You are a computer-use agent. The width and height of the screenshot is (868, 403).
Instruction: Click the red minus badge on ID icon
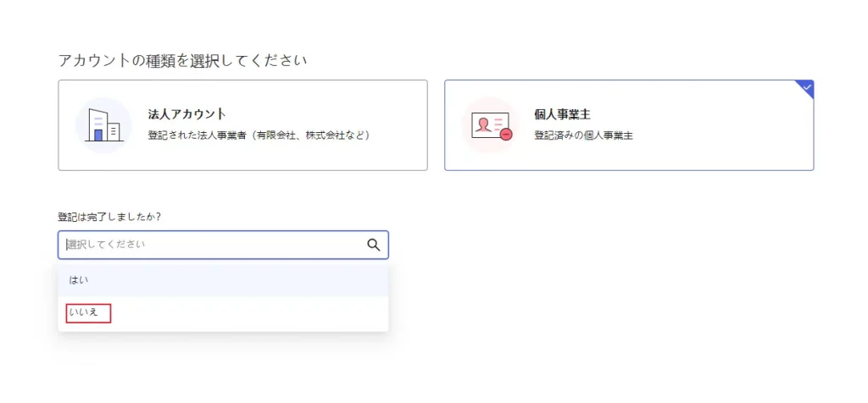click(x=506, y=135)
